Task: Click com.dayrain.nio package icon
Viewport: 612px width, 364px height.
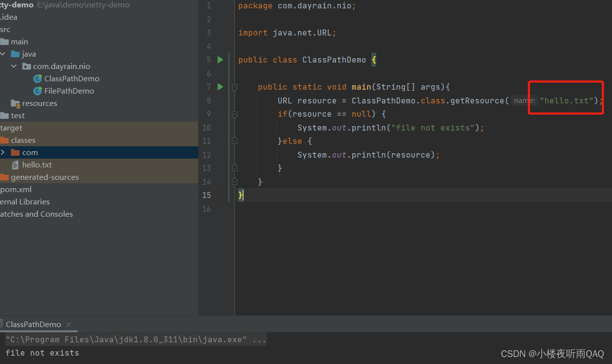Action: click(27, 66)
